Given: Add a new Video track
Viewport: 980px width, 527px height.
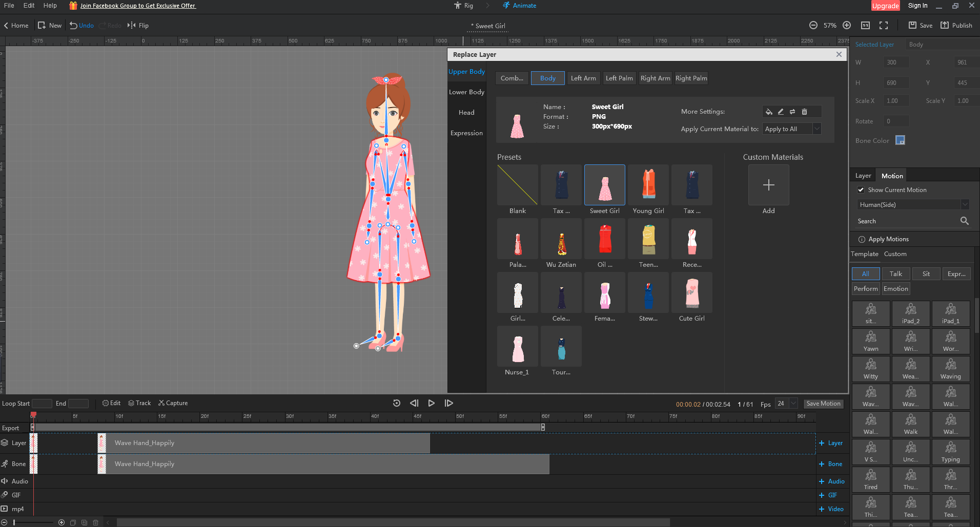Looking at the screenshot, I should coord(831,509).
